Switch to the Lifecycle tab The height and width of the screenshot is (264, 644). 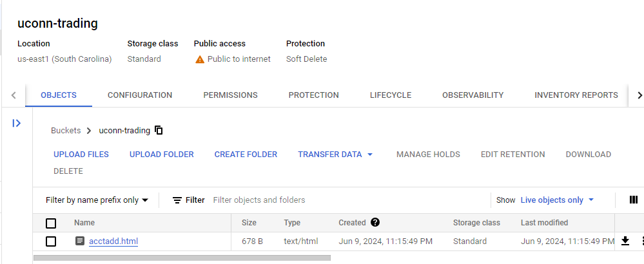(x=391, y=95)
